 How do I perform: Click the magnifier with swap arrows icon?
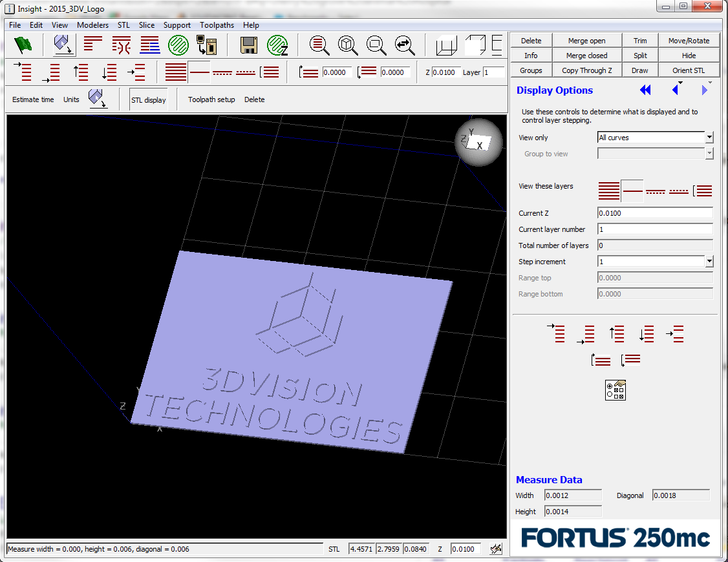coord(404,45)
